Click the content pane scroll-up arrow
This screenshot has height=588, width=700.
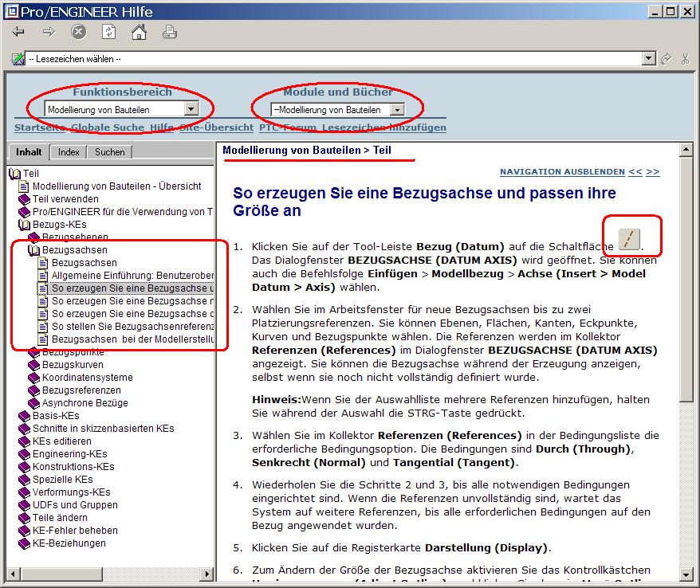pyautogui.click(x=686, y=150)
